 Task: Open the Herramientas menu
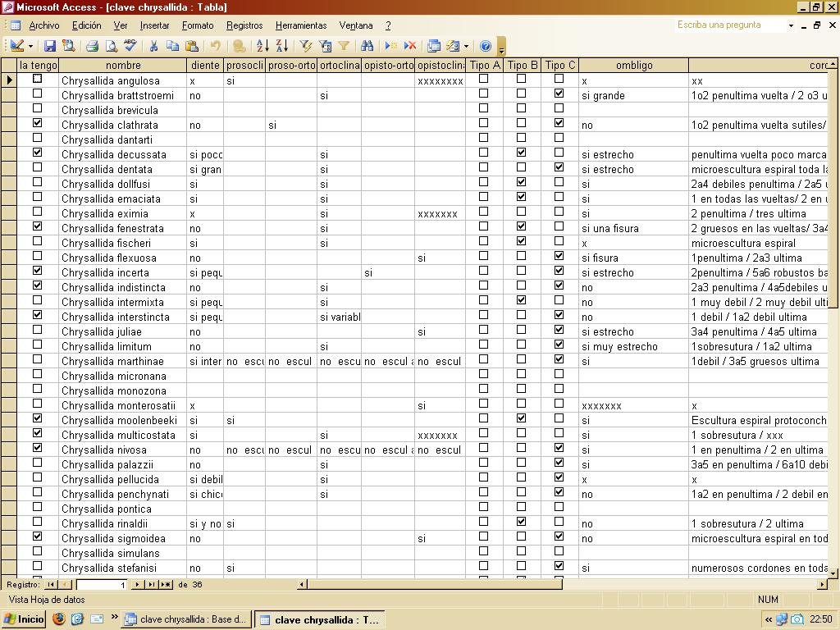301,25
